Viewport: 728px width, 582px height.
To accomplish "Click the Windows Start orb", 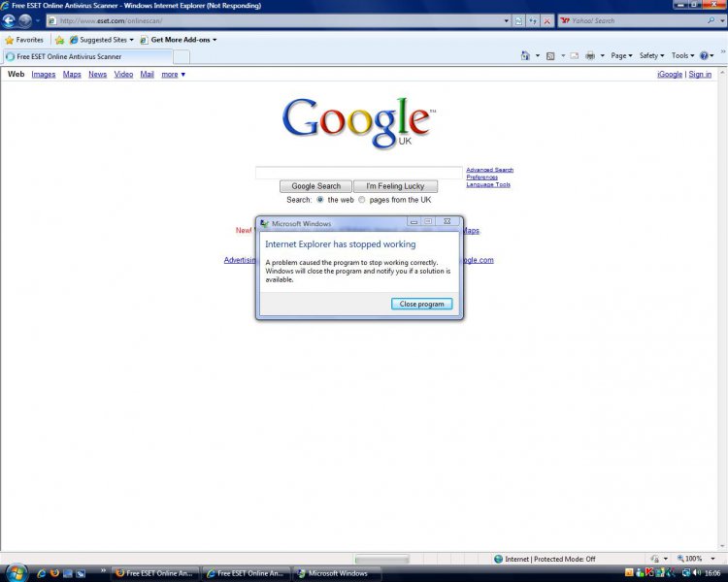I will pos(17,573).
